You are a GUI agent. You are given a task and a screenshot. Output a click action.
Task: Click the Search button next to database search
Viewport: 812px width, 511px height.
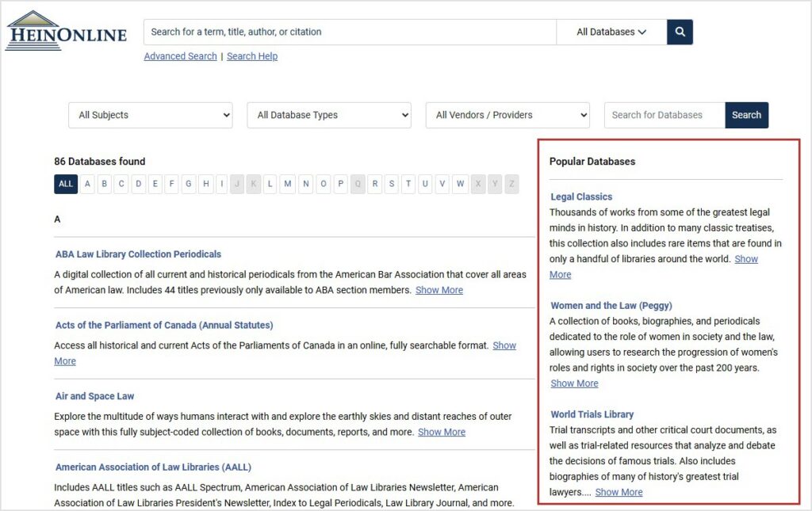click(x=746, y=115)
